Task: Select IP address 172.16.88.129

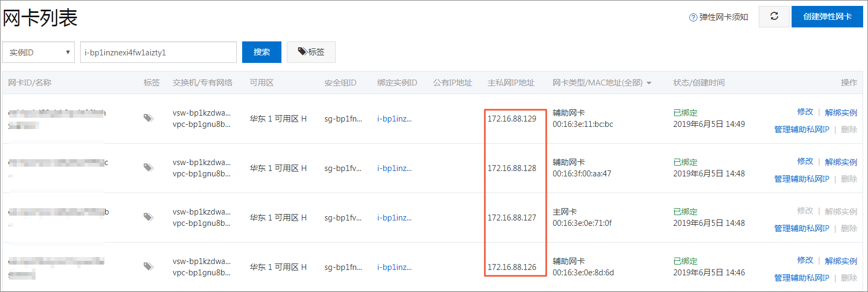Action: [x=512, y=119]
